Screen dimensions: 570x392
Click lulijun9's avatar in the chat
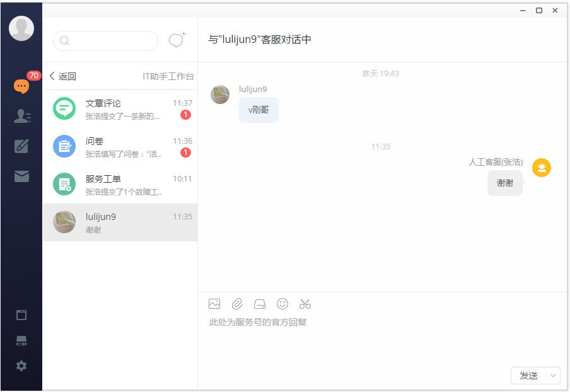click(220, 95)
